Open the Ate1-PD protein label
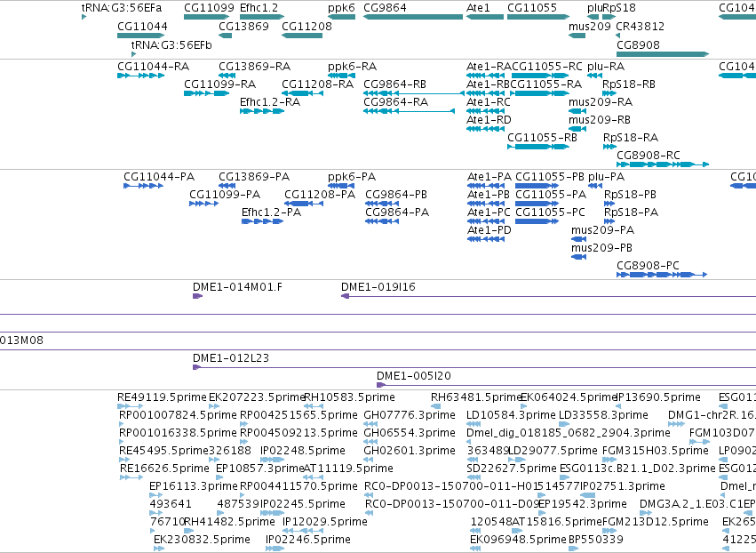This screenshot has width=756, height=553. [489, 230]
